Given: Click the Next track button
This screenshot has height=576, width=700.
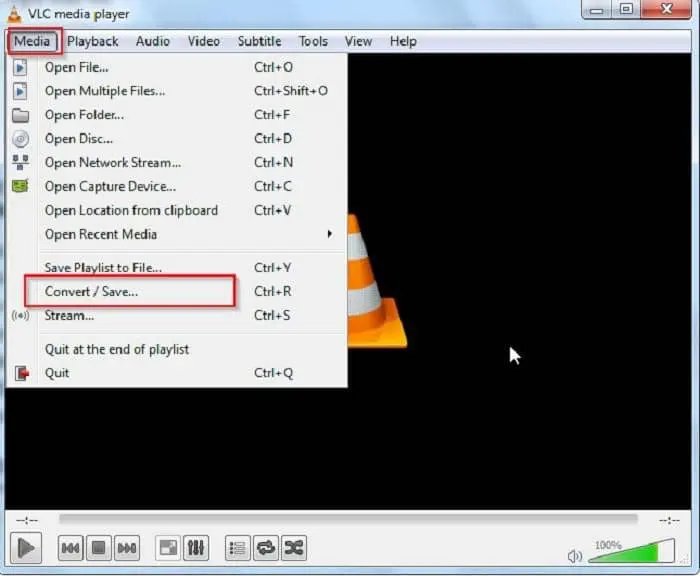Looking at the screenshot, I should coord(126,548).
